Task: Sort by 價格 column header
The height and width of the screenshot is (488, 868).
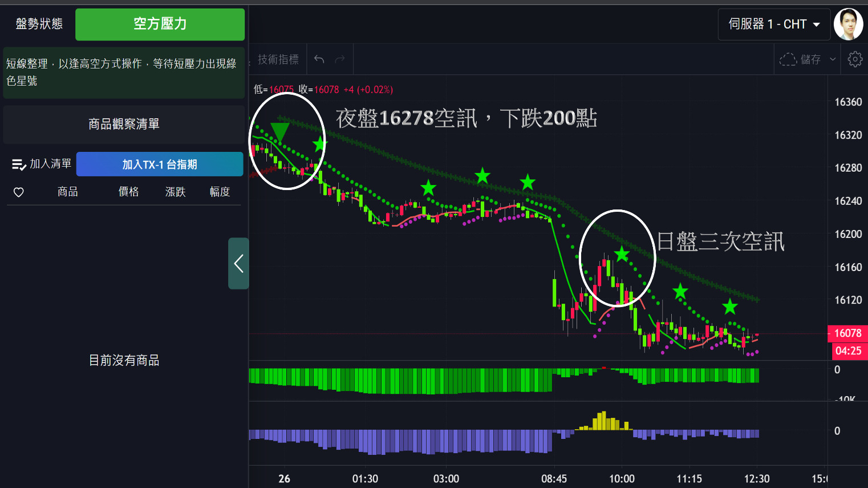Action: tap(128, 192)
